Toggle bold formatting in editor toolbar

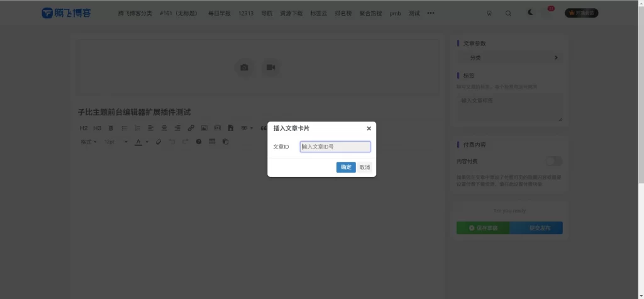coord(111,128)
